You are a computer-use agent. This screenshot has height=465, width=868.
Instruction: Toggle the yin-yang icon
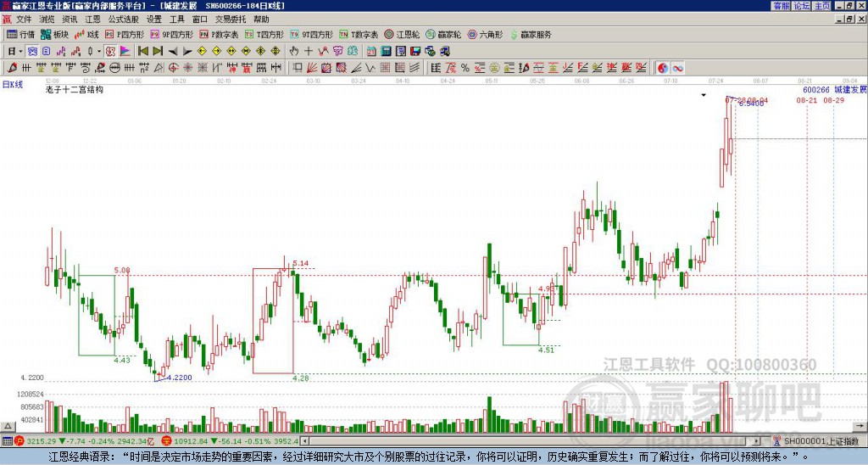pyautogui.click(x=663, y=68)
